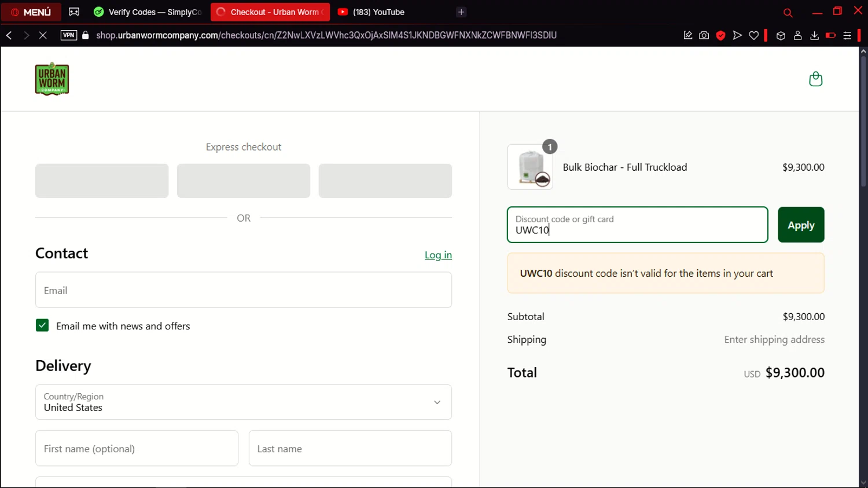Click the third express checkout button
The width and height of the screenshot is (868, 488).
[x=385, y=181]
